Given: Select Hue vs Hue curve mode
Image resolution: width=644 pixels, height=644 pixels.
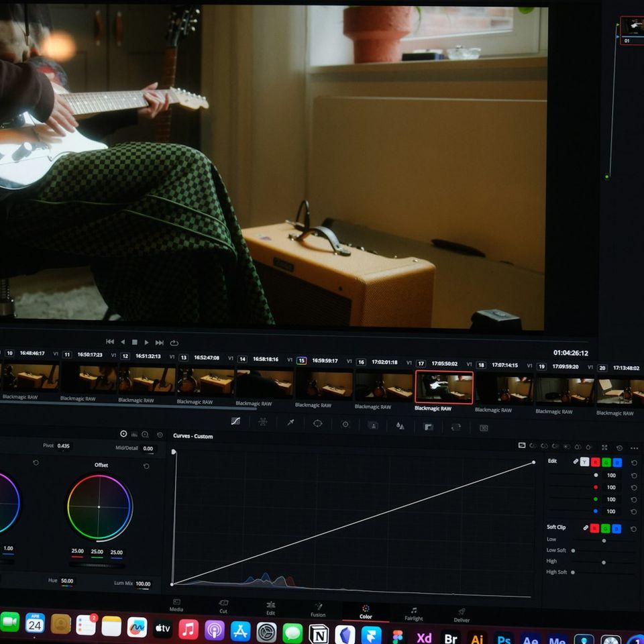Looking at the screenshot, I should [x=533, y=445].
